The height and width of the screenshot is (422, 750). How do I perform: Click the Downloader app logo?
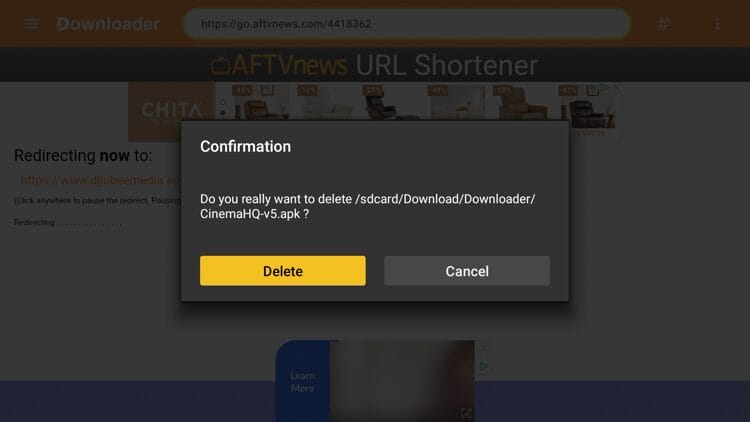point(108,24)
